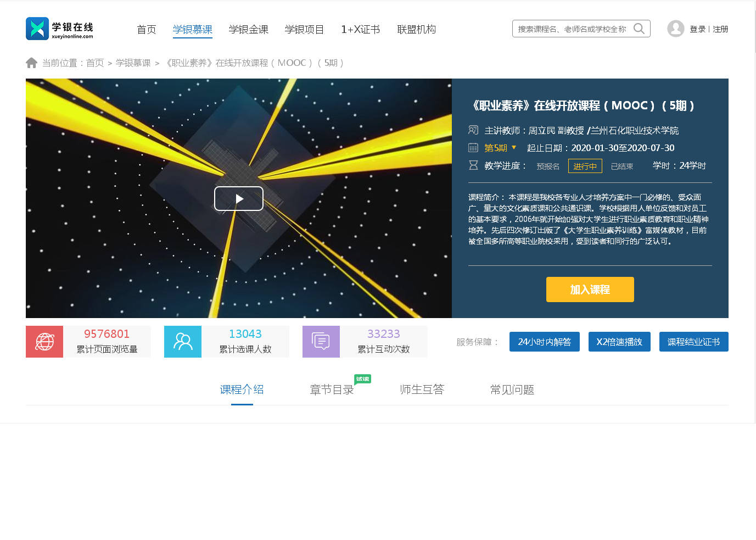The height and width of the screenshot is (540, 756).
Task: Click the 13043 enrolled count
Action: pos(245,334)
